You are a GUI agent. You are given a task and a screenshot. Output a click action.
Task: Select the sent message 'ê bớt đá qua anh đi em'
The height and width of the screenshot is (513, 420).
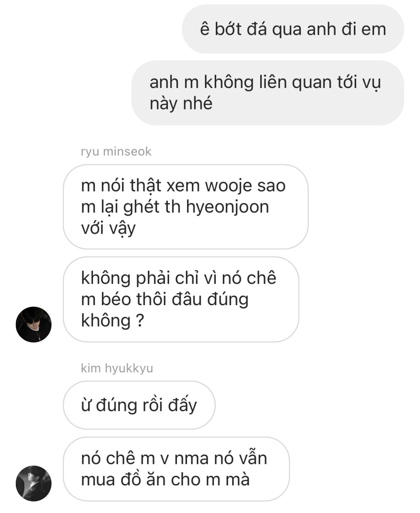(x=293, y=29)
